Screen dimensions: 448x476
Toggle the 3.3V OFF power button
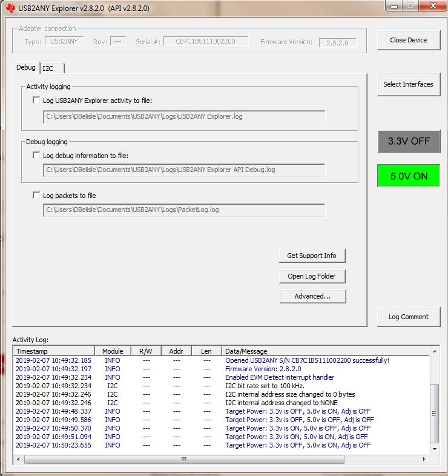coord(409,142)
